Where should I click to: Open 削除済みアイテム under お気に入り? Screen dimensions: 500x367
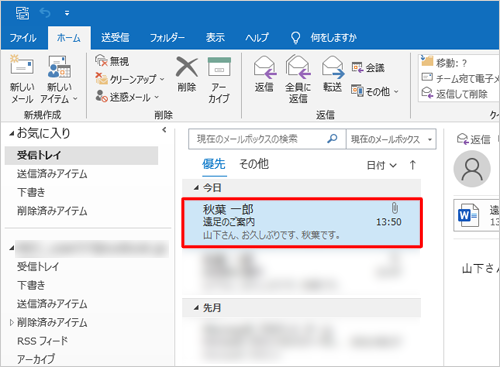click(x=52, y=211)
